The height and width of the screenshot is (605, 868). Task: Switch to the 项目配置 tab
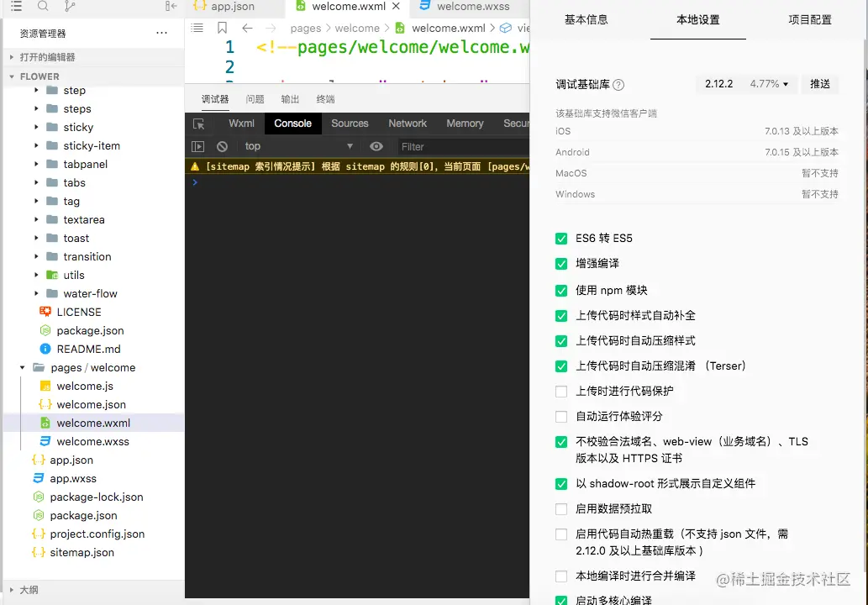[x=810, y=20]
